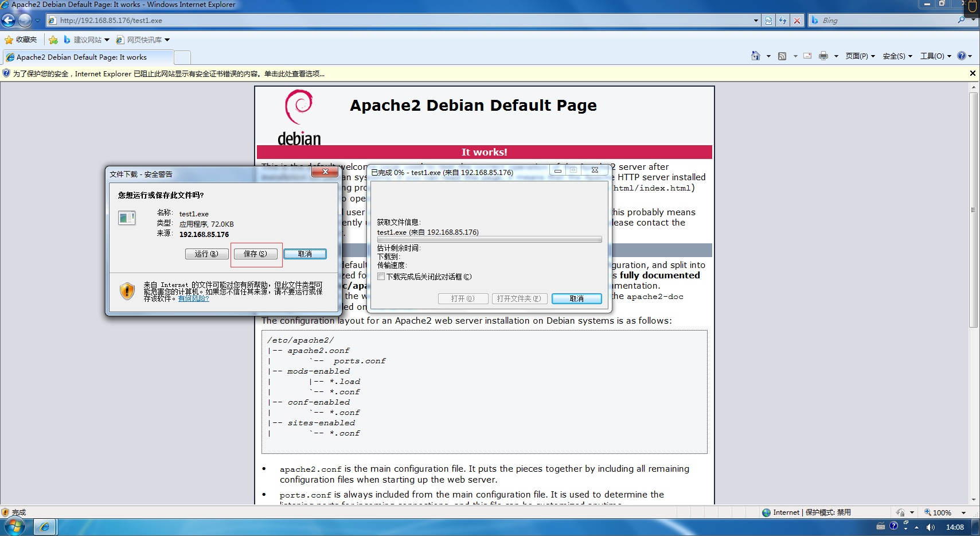
Task: Click 取消 Cancel in the security warning dialog
Action: 305,254
